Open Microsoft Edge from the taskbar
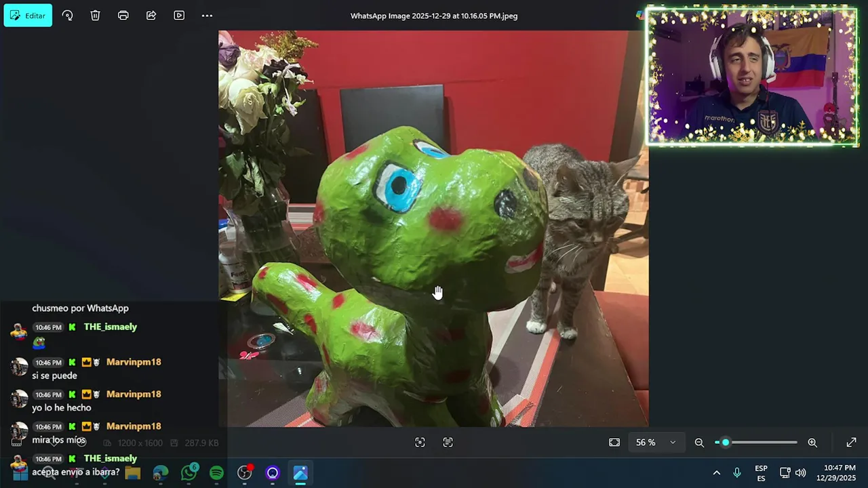868x488 pixels. click(161, 472)
